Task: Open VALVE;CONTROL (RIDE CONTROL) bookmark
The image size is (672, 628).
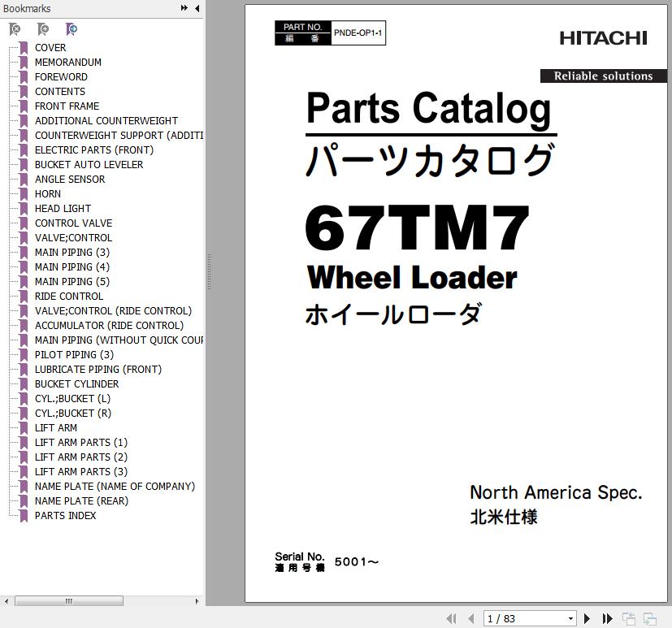Action: 113,310
